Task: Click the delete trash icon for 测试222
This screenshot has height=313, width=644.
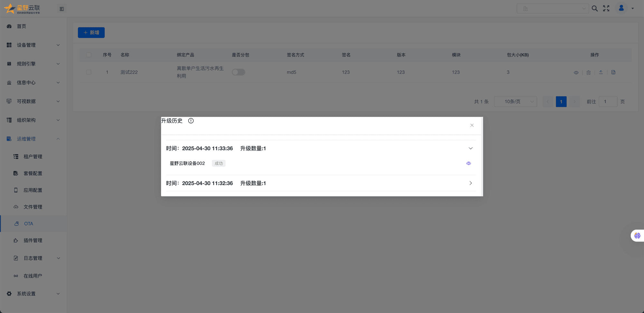Action: tap(588, 72)
